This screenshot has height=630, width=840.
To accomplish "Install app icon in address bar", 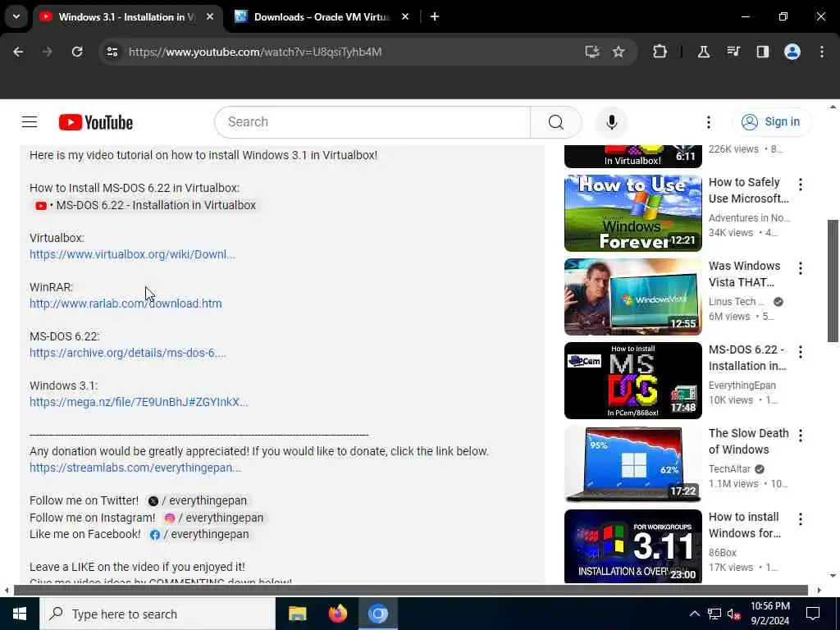I will click(592, 52).
